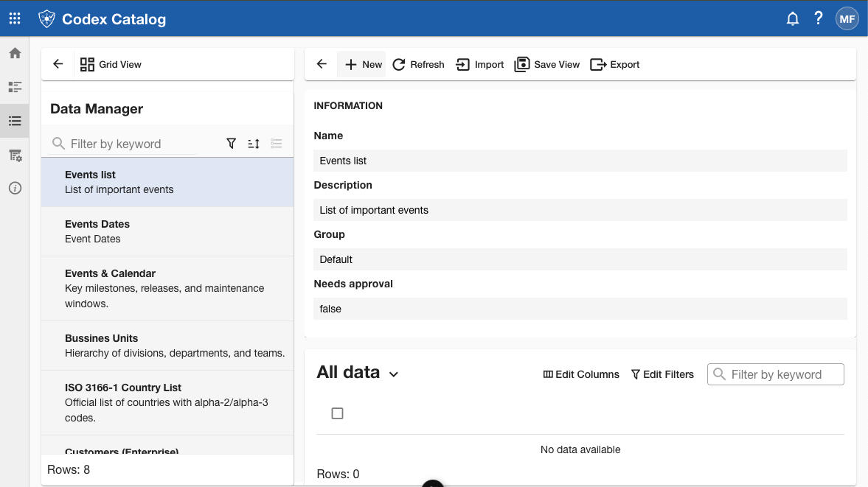Go to Home in the sidebar
This screenshot has width=868, height=487.
pyautogui.click(x=15, y=53)
